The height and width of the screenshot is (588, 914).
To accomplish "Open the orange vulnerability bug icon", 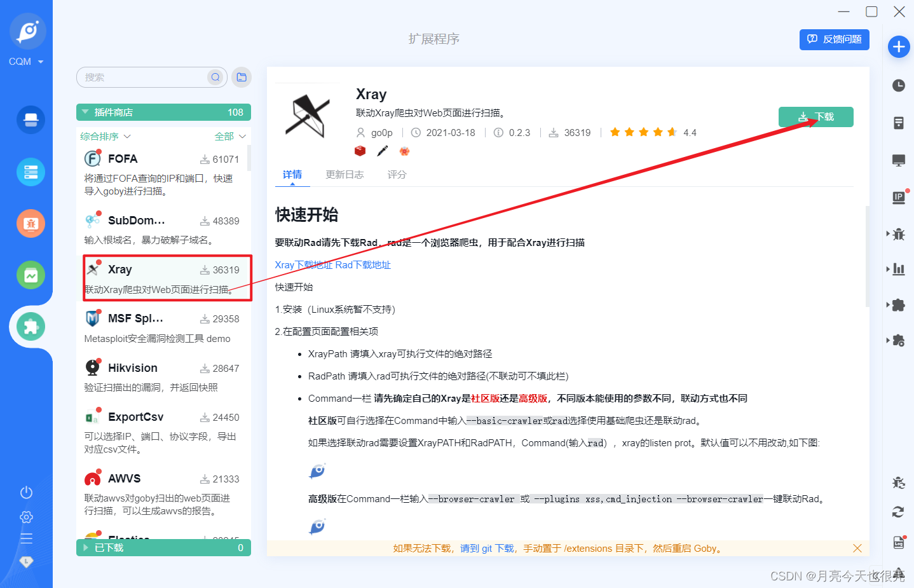I will click(31, 223).
